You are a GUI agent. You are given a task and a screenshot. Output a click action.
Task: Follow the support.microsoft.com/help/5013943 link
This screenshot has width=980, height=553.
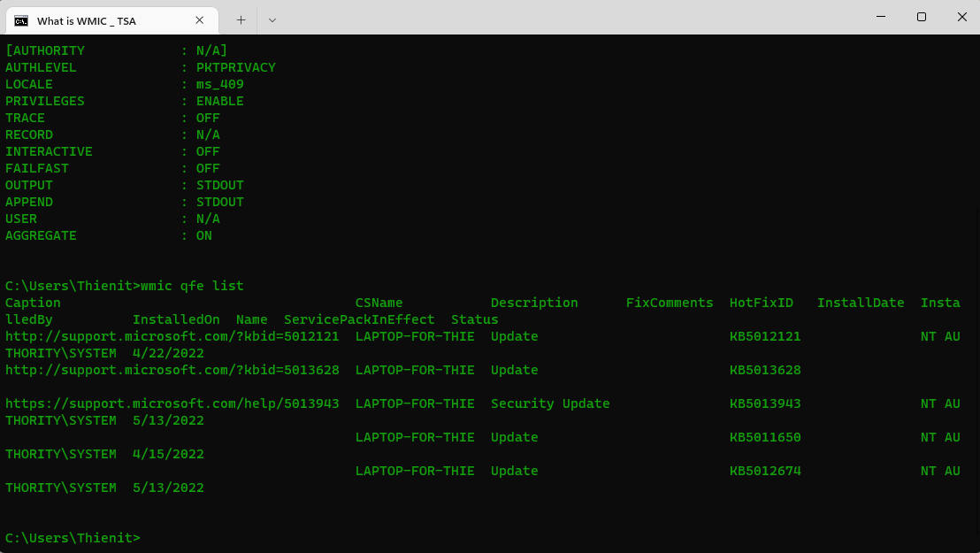tap(172, 403)
